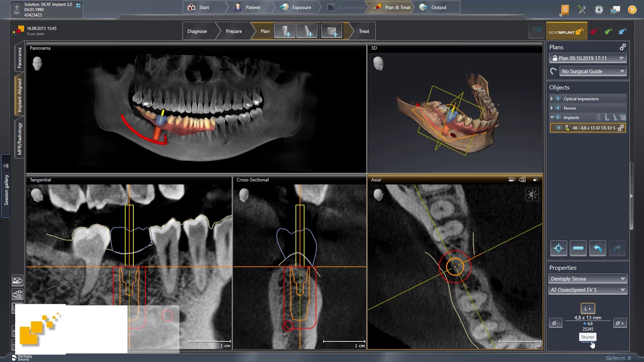This screenshot has height=362, width=644.
Task: Click the clipboard copy icon in the left toolbar
Action: [17, 294]
